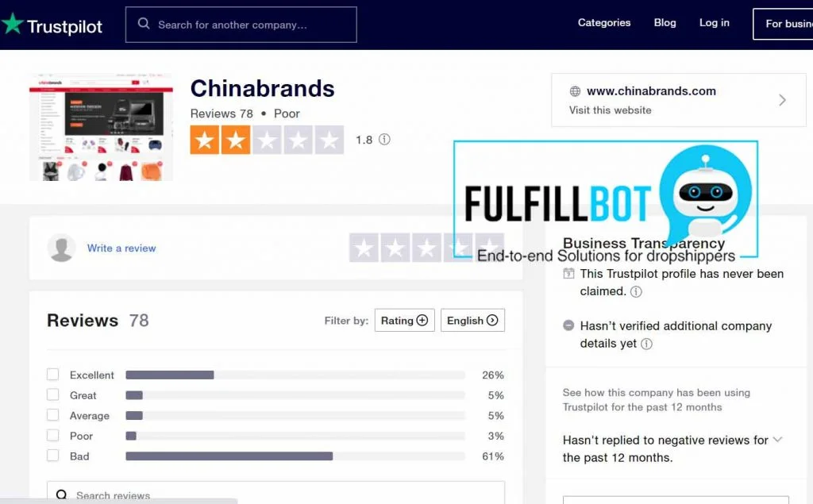This screenshot has height=504, width=813.
Task: Click the user avatar beside Write a review
Action: [x=61, y=248]
